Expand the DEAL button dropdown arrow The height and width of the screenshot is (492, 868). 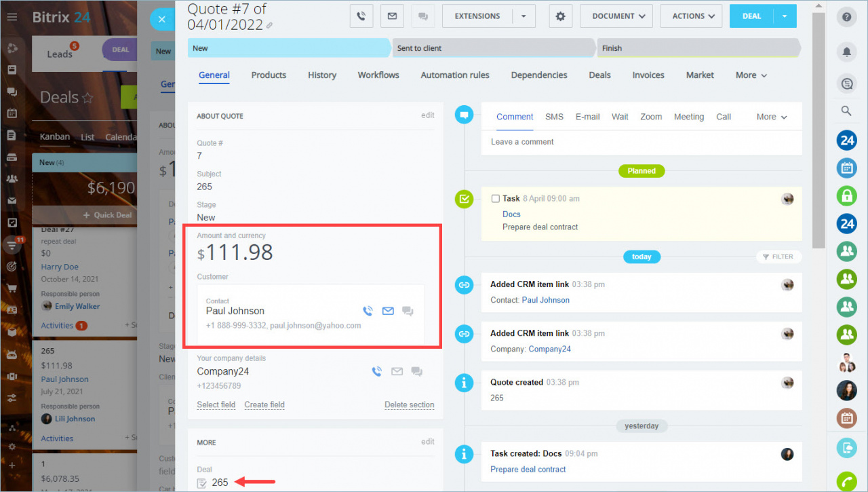tap(785, 16)
